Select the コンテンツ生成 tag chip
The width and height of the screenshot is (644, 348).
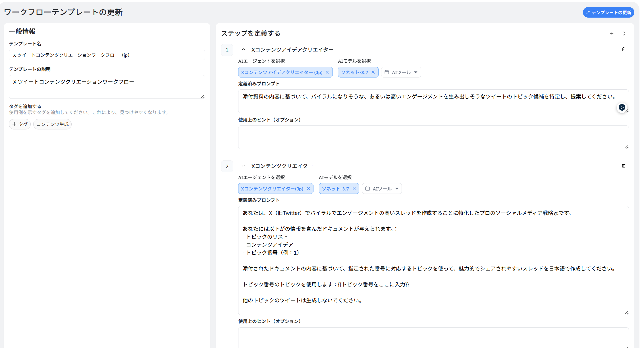pyautogui.click(x=53, y=124)
